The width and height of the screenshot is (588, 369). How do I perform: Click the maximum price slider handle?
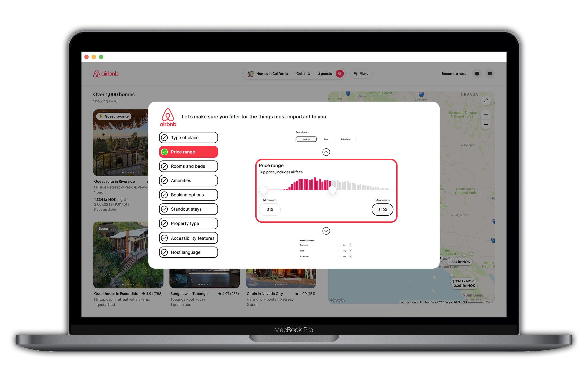click(x=332, y=190)
